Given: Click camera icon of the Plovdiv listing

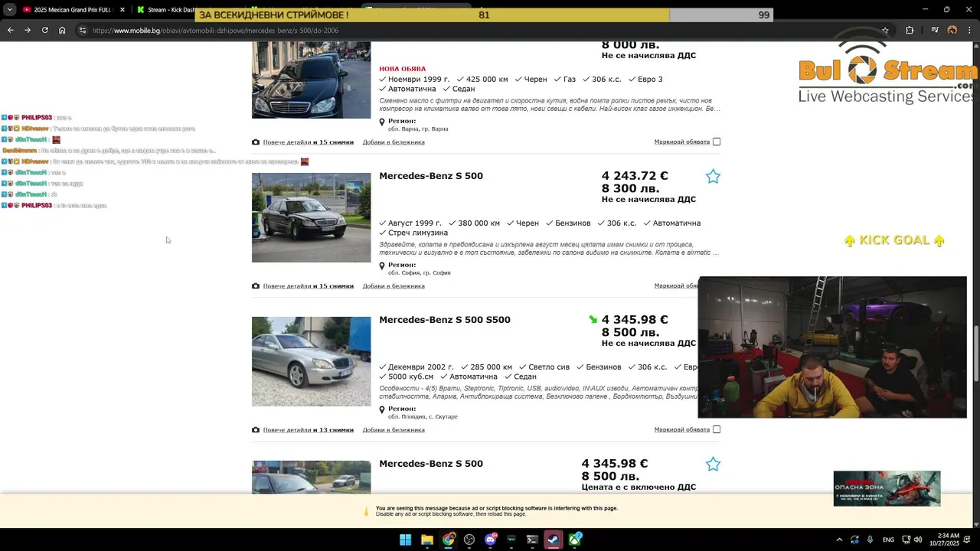Looking at the screenshot, I should 256,430.
